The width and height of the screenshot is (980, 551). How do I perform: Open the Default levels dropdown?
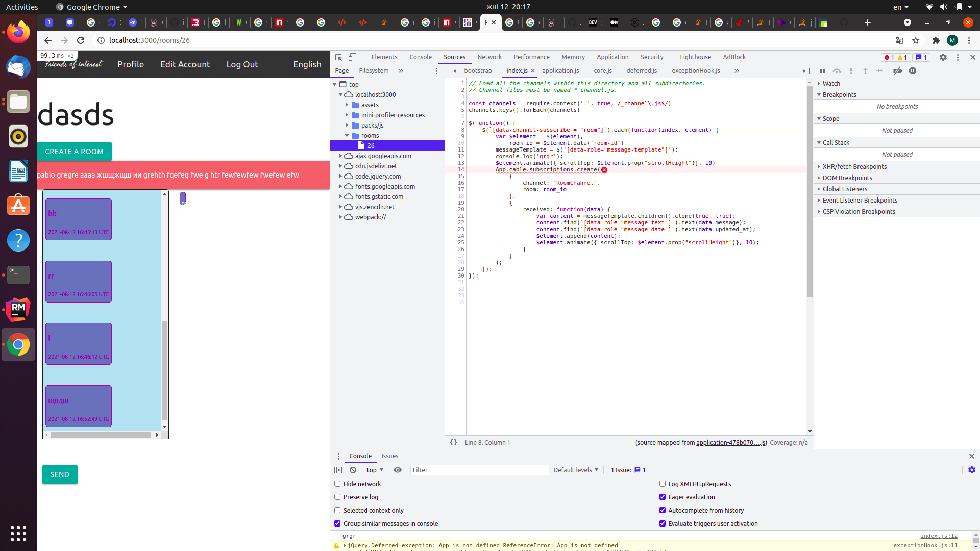pyautogui.click(x=575, y=470)
